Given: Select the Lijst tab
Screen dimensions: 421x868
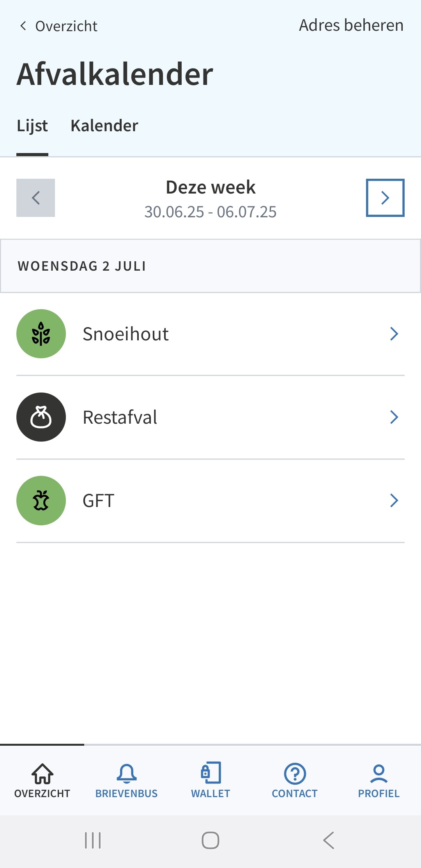Looking at the screenshot, I should tap(32, 126).
